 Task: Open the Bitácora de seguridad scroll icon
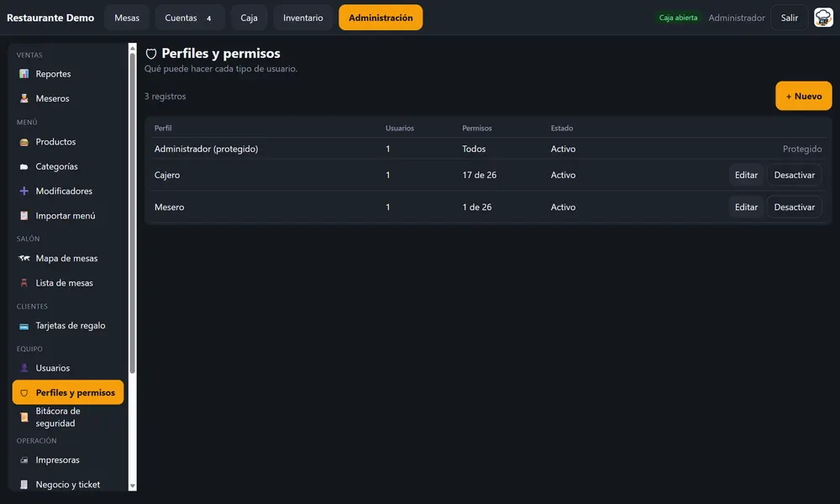[24, 417]
